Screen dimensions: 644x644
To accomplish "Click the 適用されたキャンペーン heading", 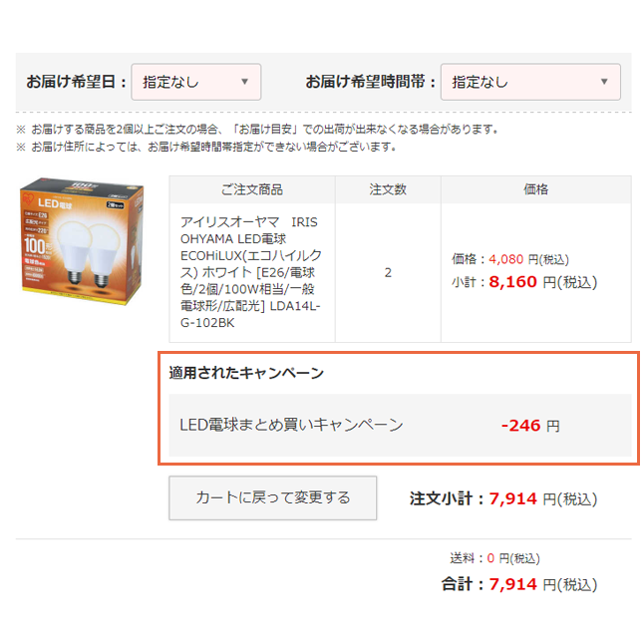I will [x=246, y=373].
